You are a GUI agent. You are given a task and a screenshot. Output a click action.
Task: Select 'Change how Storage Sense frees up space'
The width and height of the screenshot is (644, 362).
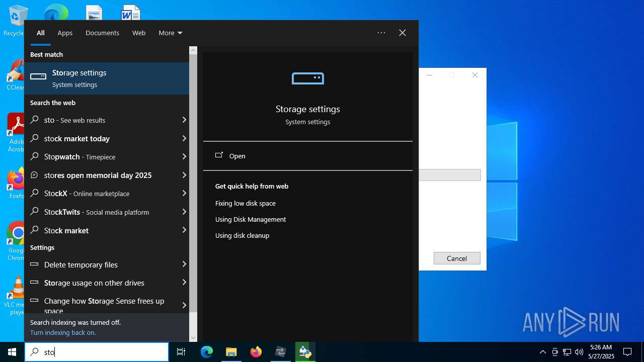(107, 305)
